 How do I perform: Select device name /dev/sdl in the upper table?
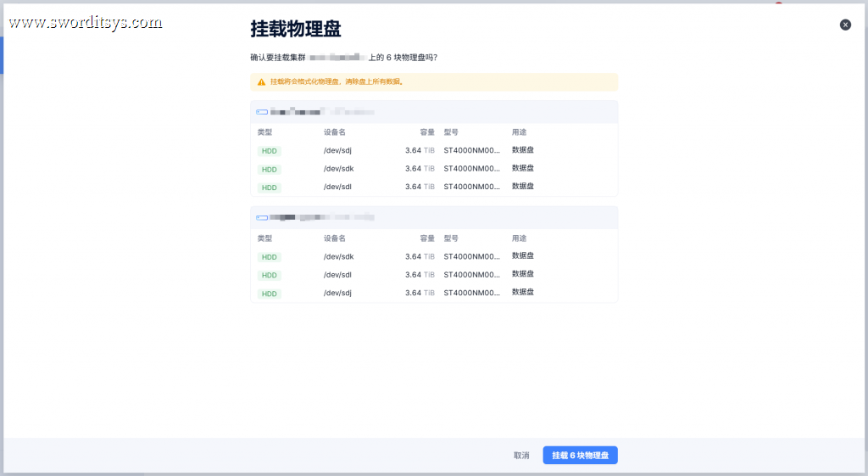click(x=337, y=187)
